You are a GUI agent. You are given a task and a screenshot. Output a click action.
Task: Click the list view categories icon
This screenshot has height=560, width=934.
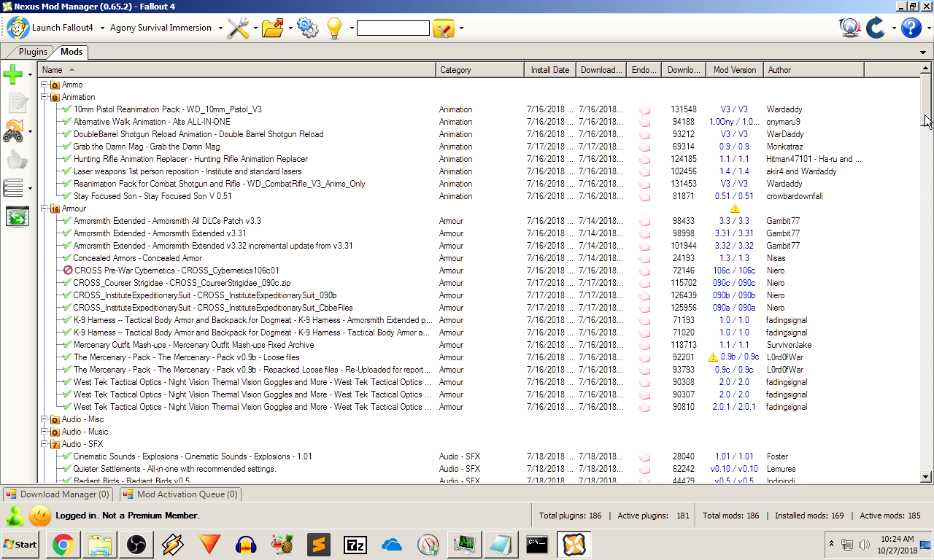click(x=13, y=187)
